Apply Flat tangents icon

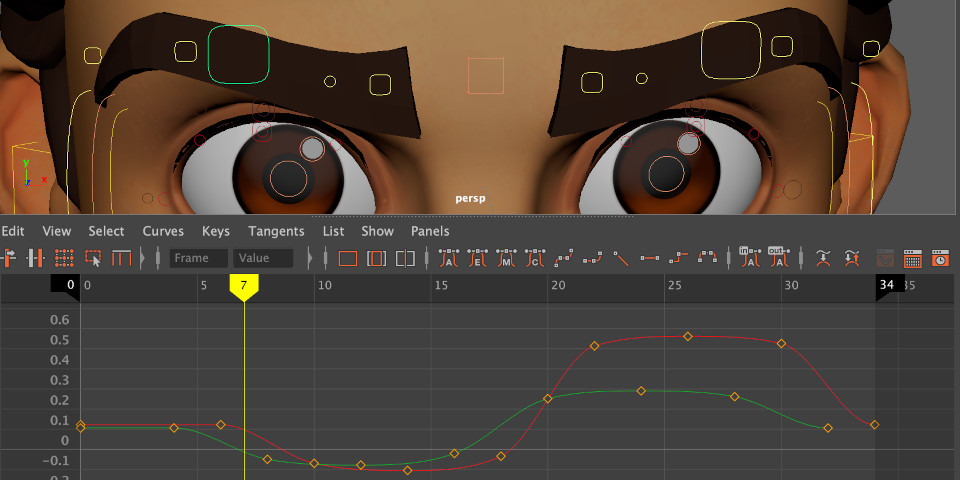pos(650,258)
